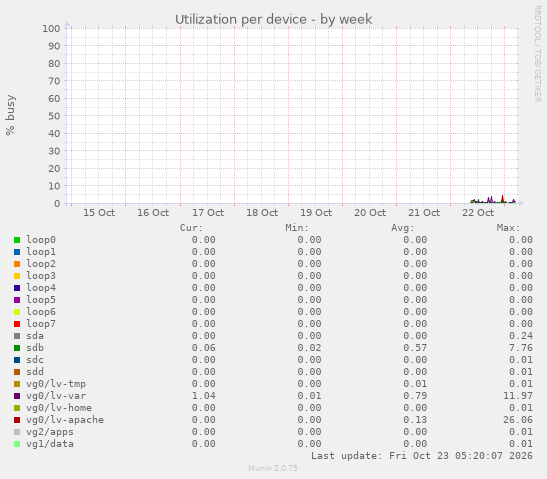Image resolution: width=547 pixels, height=479 pixels.
Task: Click the 'Munin 2.0.75' footer text
Action: pyautogui.click(x=273, y=468)
